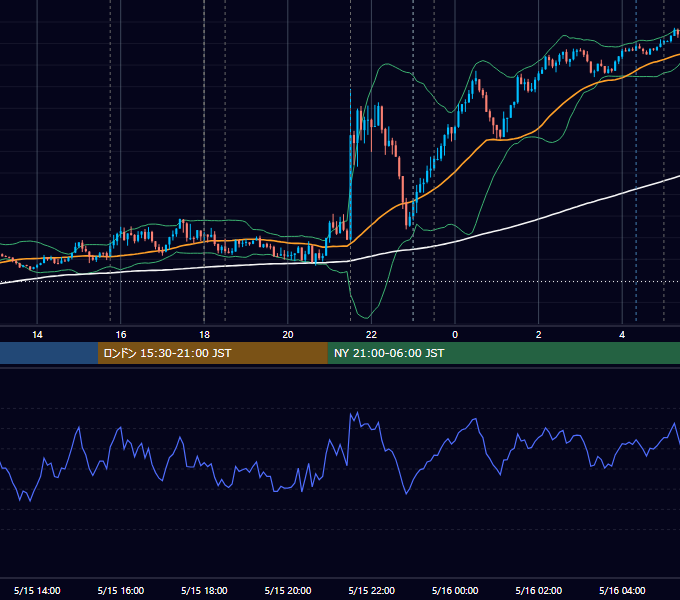The image size is (680, 600).
Task: Click the '16' hour label on price chart axis
Action: [121, 335]
